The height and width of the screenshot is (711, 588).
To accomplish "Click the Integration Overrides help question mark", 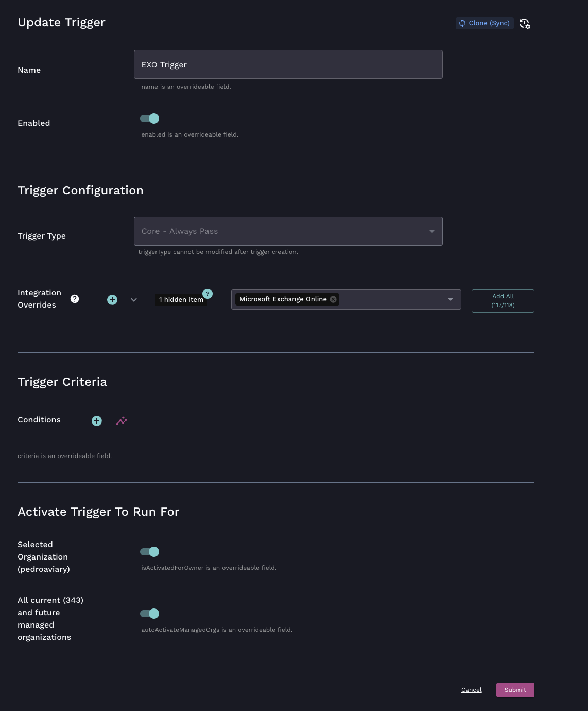I will 75,299.
